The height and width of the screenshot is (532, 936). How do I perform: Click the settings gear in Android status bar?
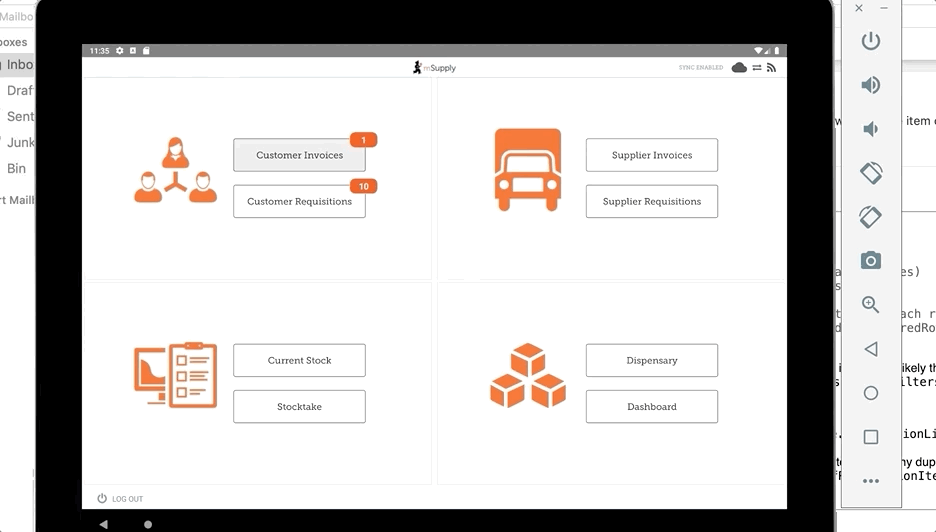pyautogui.click(x=119, y=51)
